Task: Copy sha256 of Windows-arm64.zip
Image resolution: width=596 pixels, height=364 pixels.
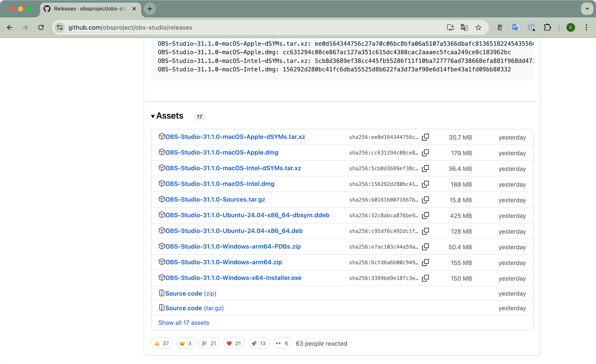Action: pyautogui.click(x=426, y=262)
